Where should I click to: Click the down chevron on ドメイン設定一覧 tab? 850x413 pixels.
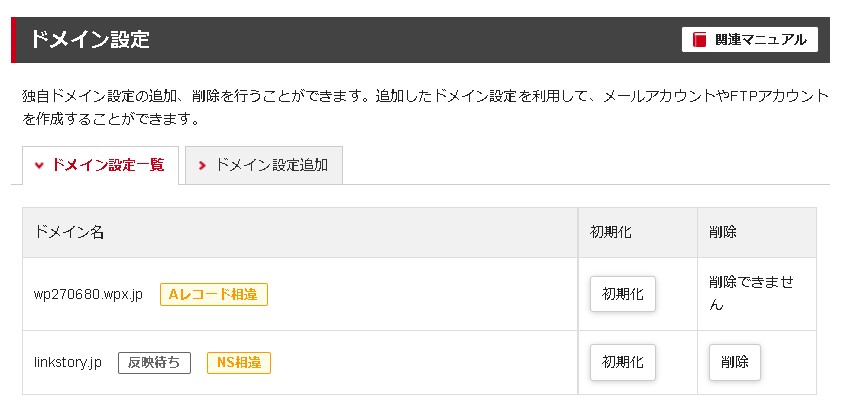pos(39,165)
